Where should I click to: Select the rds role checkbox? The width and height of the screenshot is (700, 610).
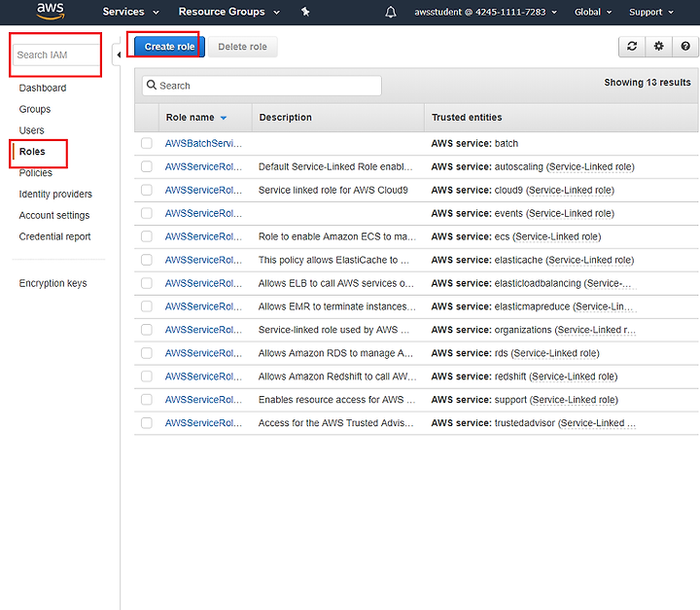(x=147, y=353)
